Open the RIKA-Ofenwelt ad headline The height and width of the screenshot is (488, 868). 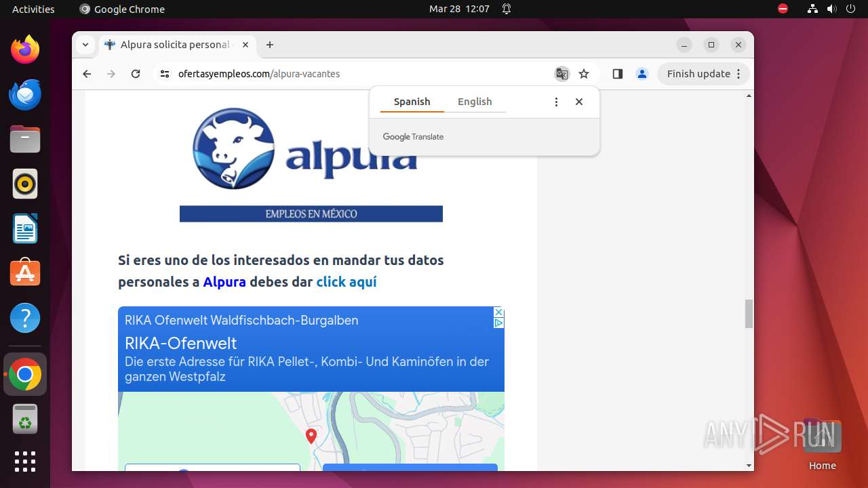coord(180,342)
